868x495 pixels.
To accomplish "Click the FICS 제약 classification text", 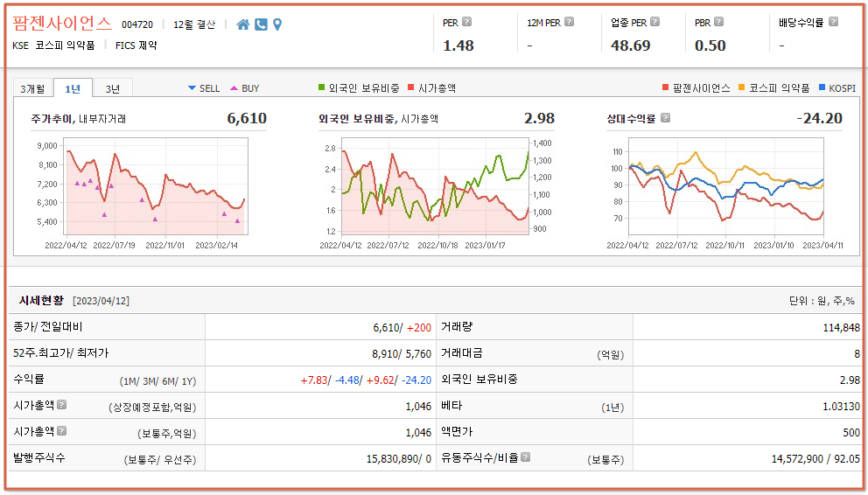I will pyautogui.click(x=136, y=45).
